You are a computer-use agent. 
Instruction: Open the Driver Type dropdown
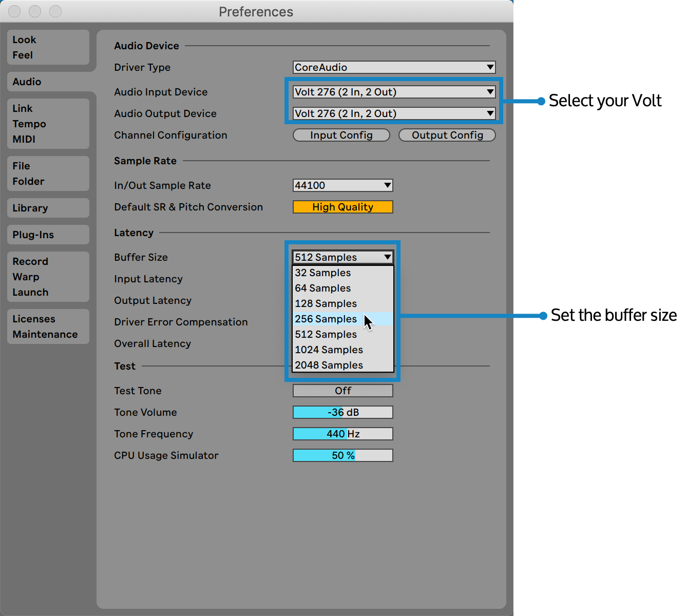[393, 67]
